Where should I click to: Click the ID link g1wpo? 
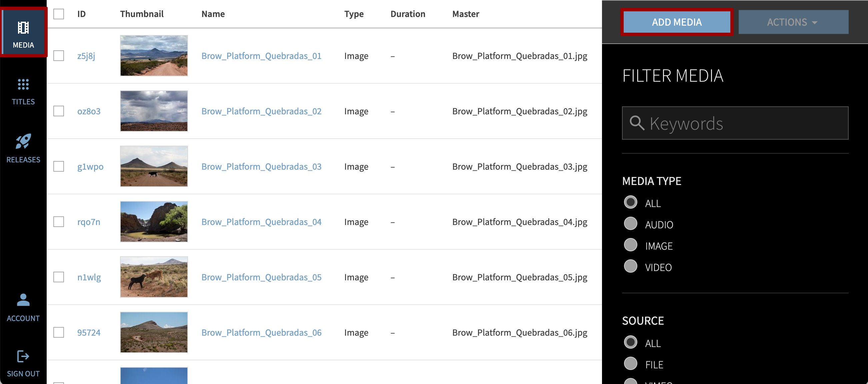point(90,166)
